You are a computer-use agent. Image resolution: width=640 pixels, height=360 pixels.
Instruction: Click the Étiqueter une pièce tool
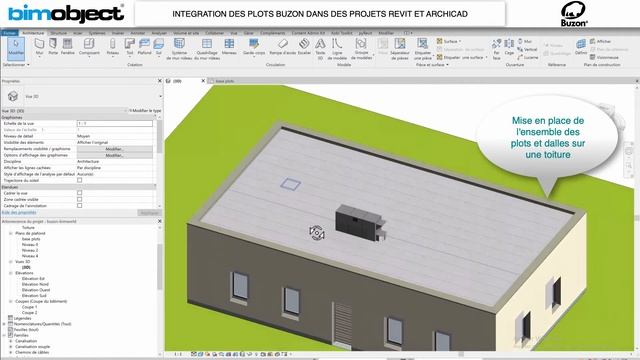pos(422,49)
